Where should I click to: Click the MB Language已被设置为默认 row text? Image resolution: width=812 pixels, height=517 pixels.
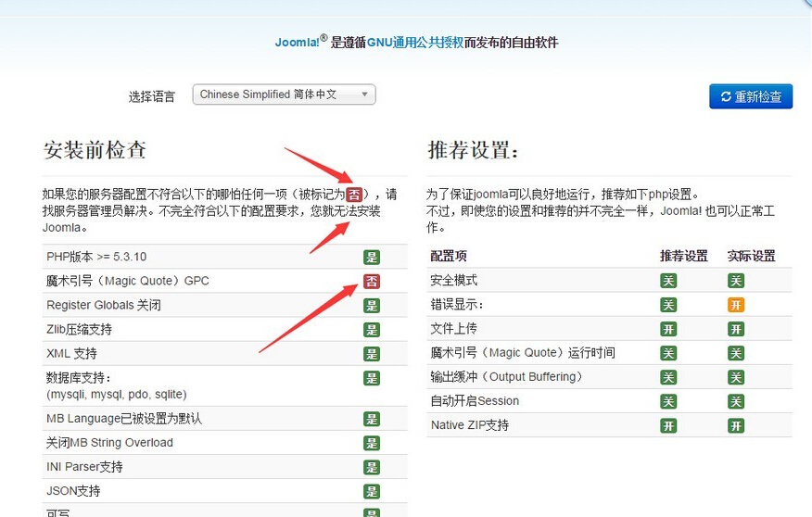tap(124, 419)
